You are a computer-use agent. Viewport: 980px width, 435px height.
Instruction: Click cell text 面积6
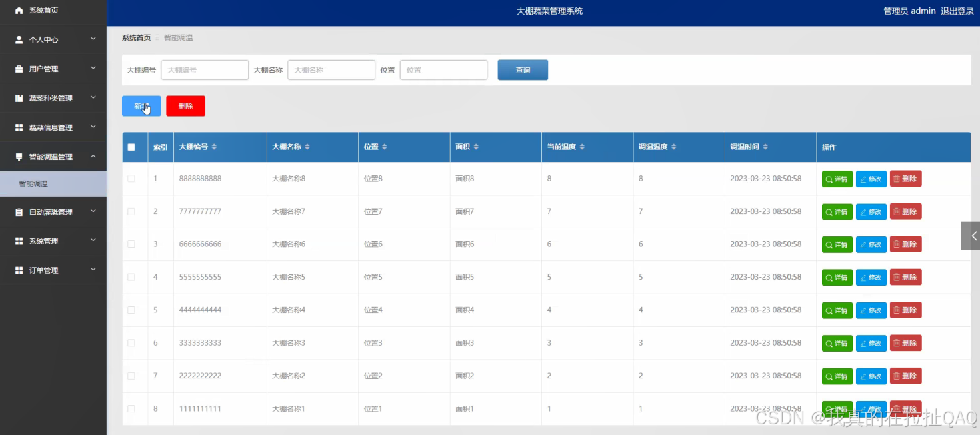tap(465, 244)
